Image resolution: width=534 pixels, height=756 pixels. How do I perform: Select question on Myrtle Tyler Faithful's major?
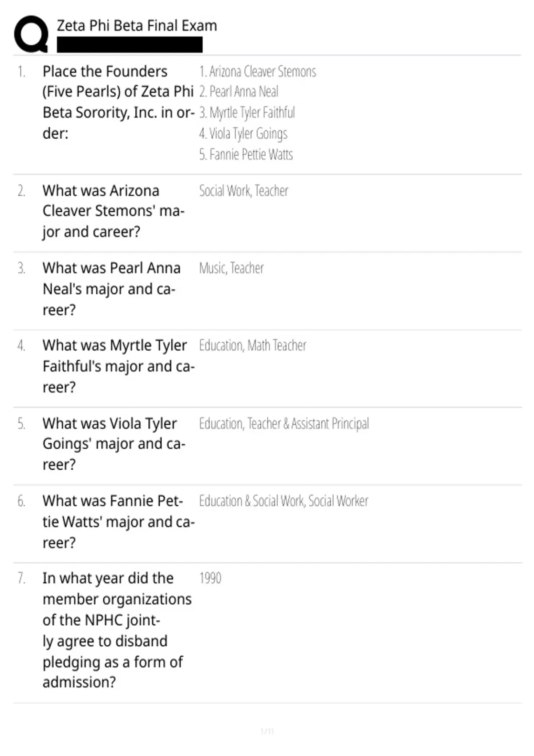pos(119,366)
